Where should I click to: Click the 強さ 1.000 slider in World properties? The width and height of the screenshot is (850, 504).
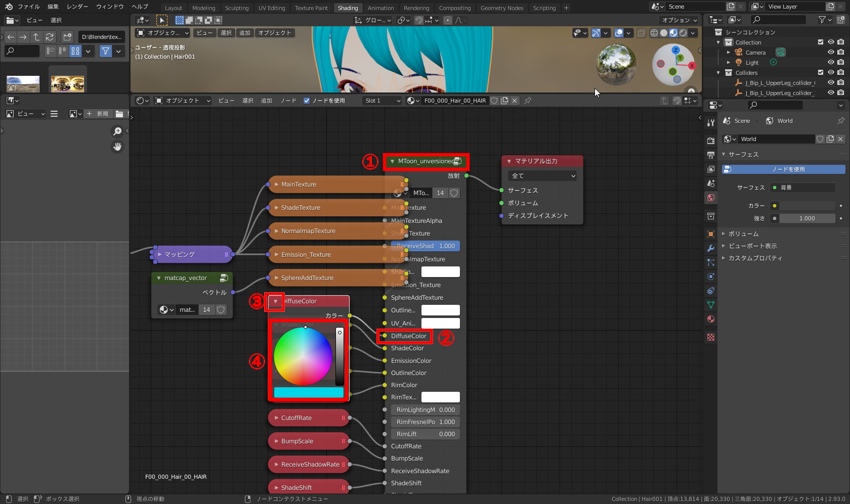[x=807, y=218]
